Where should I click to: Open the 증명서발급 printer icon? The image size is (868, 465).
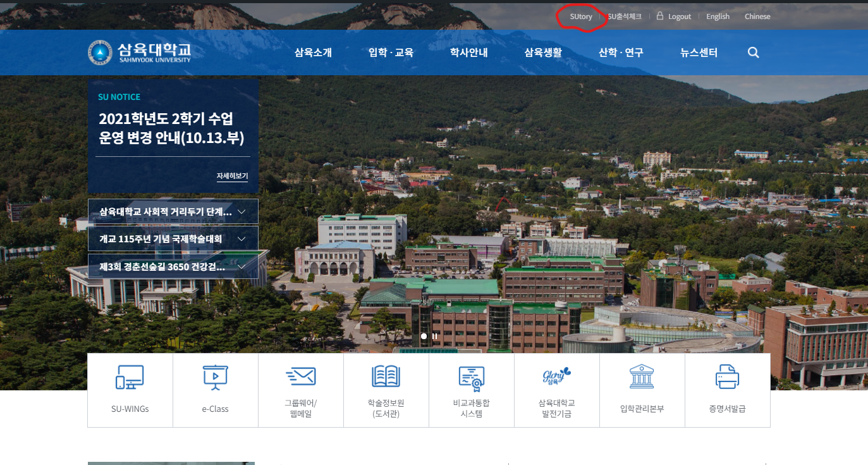[727, 377]
